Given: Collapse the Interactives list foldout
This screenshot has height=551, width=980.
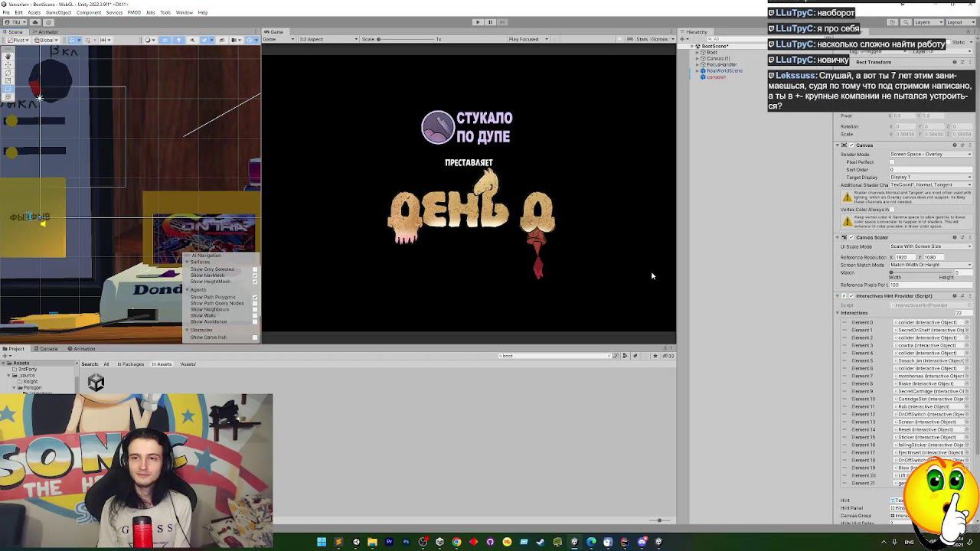Looking at the screenshot, I should (838, 313).
